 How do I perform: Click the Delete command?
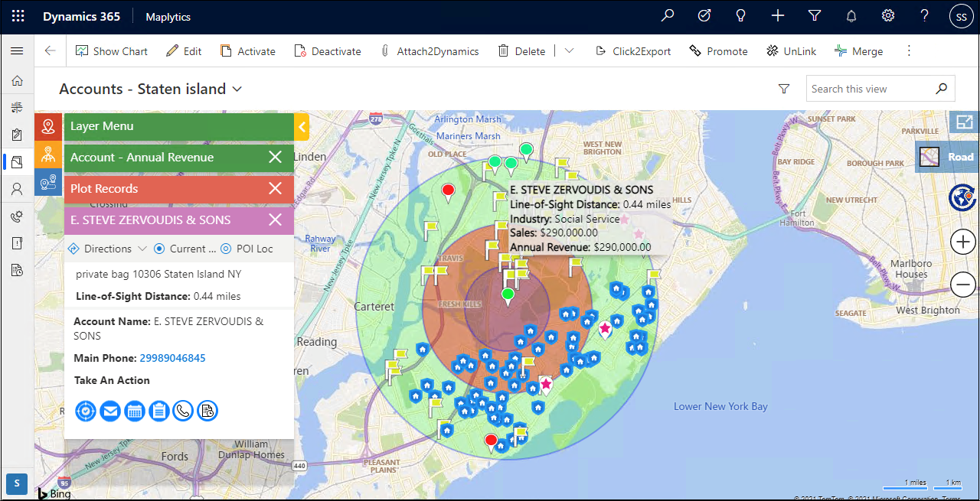click(521, 51)
